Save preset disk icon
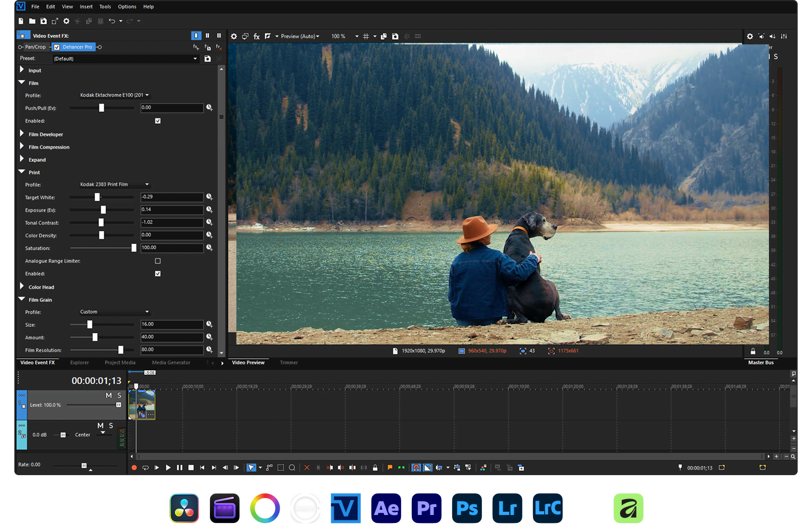 (207, 58)
